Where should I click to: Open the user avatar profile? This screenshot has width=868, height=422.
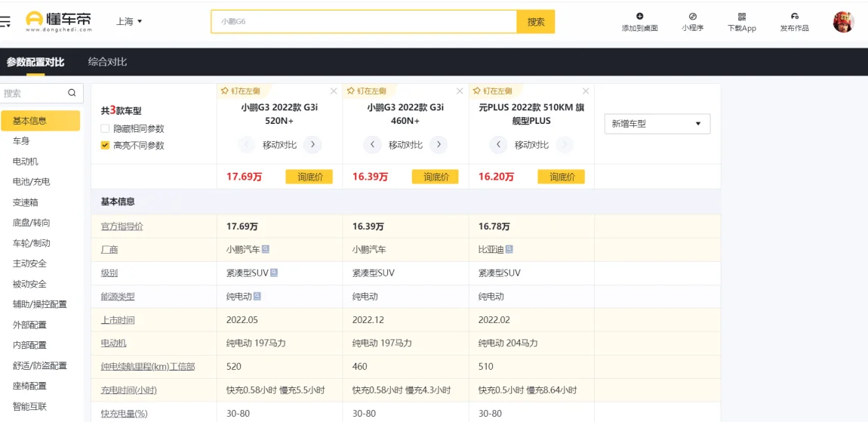click(x=844, y=22)
